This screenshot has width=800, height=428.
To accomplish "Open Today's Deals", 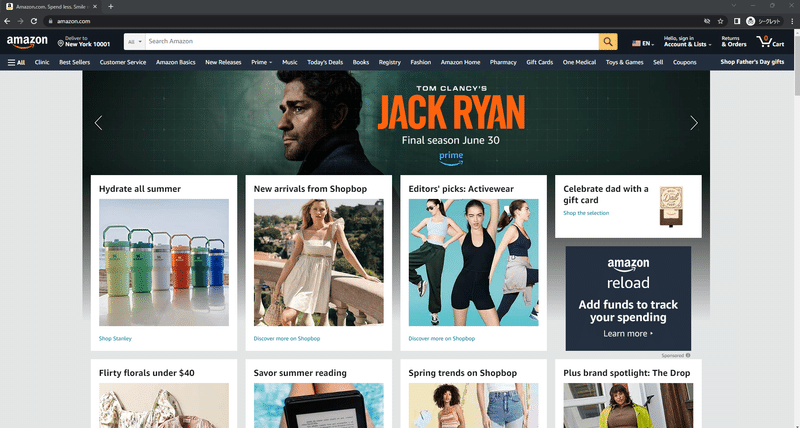I will pyautogui.click(x=325, y=62).
